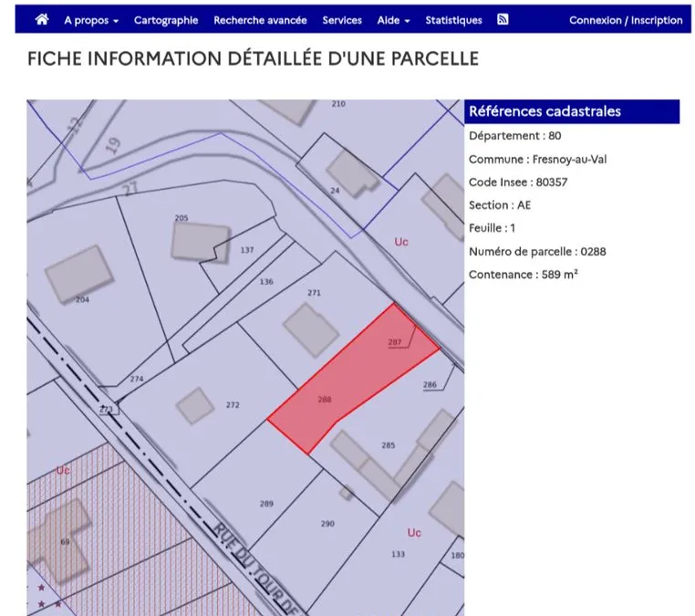Click the Rue du Tour street label
The width and height of the screenshot is (695, 616).
pos(258,570)
